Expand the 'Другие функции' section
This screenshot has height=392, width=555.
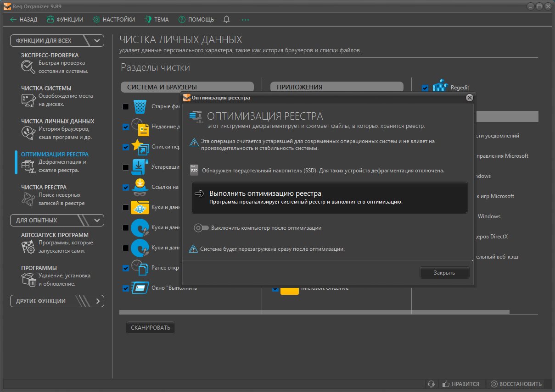(97, 301)
